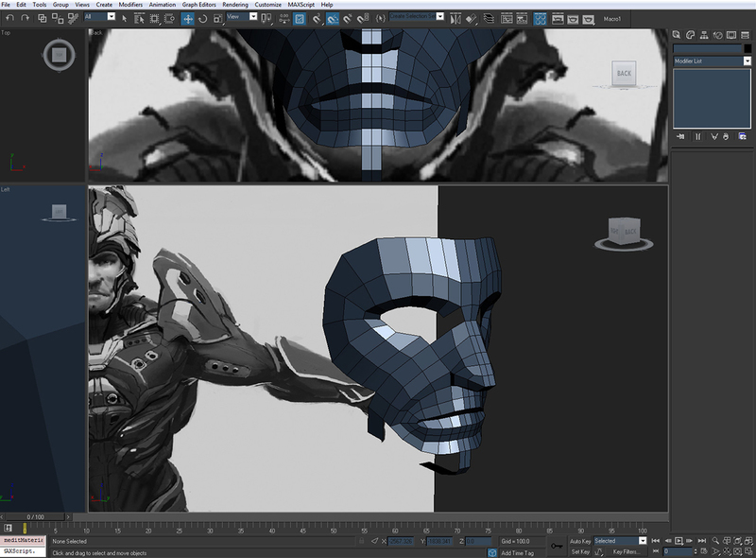756x558 pixels.
Task: Toggle the Percent Snap button
Action: tap(348, 18)
